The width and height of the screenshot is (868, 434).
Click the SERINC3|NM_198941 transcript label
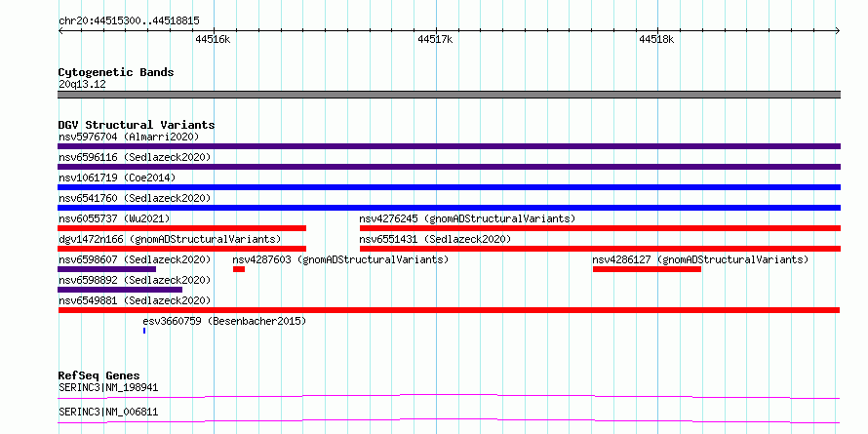pyautogui.click(x=108, y=387)
